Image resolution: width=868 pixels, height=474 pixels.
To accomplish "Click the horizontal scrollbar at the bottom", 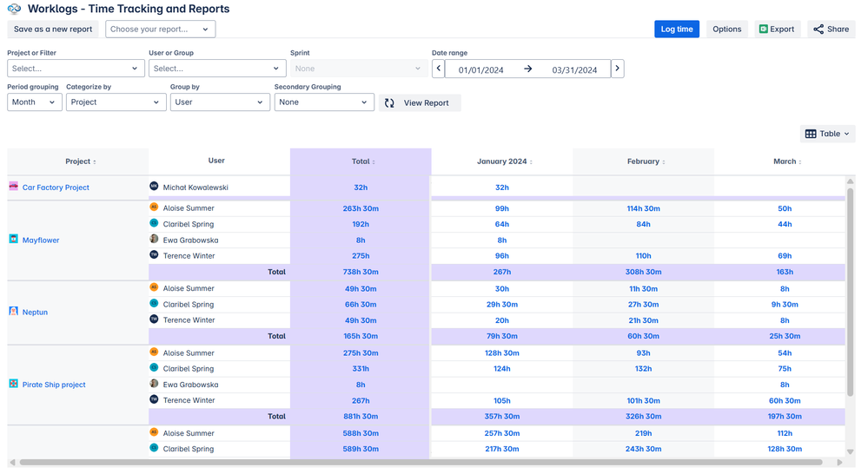I will coord(417,463).
